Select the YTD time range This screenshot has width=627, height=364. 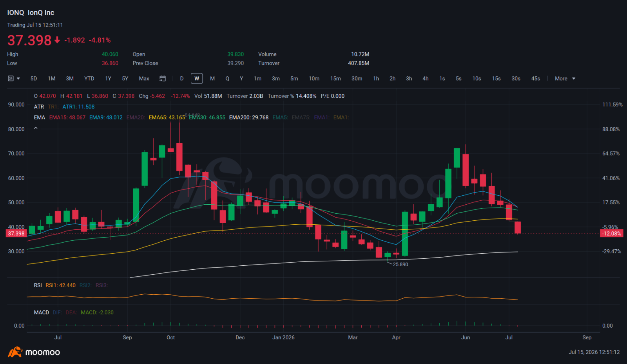click(x=89, y=79)
